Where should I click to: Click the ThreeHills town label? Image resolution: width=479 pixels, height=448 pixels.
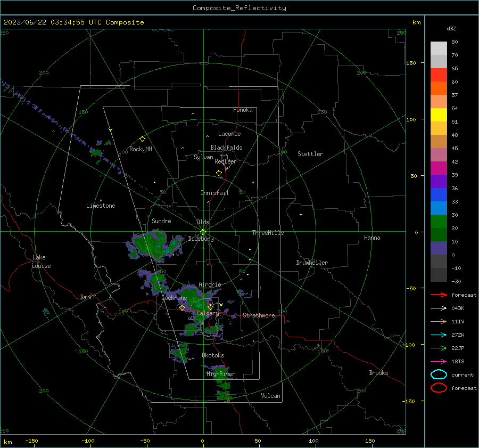point(268,233)
